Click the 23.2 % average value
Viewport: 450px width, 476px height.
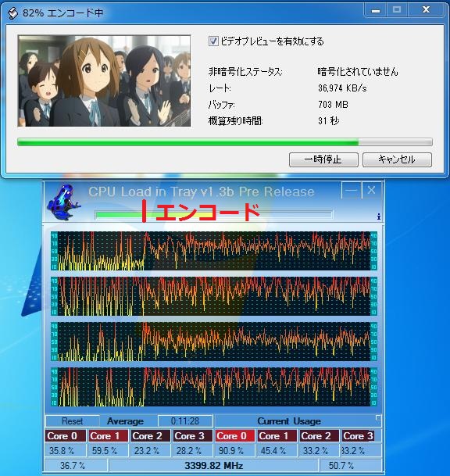(147, 450)
